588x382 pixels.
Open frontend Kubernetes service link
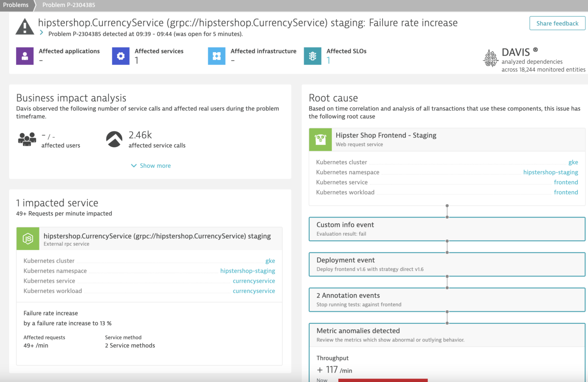[566, 182]
